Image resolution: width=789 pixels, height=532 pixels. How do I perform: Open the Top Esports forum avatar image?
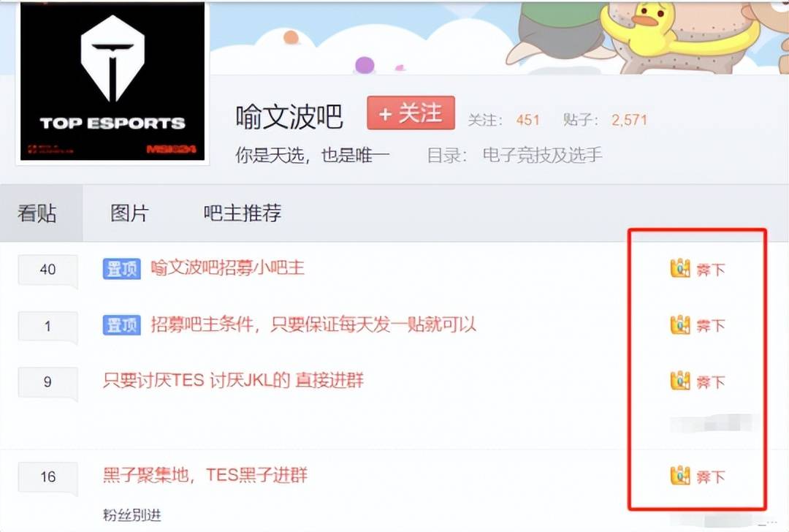pyautogui.click(x=113, y=81)
